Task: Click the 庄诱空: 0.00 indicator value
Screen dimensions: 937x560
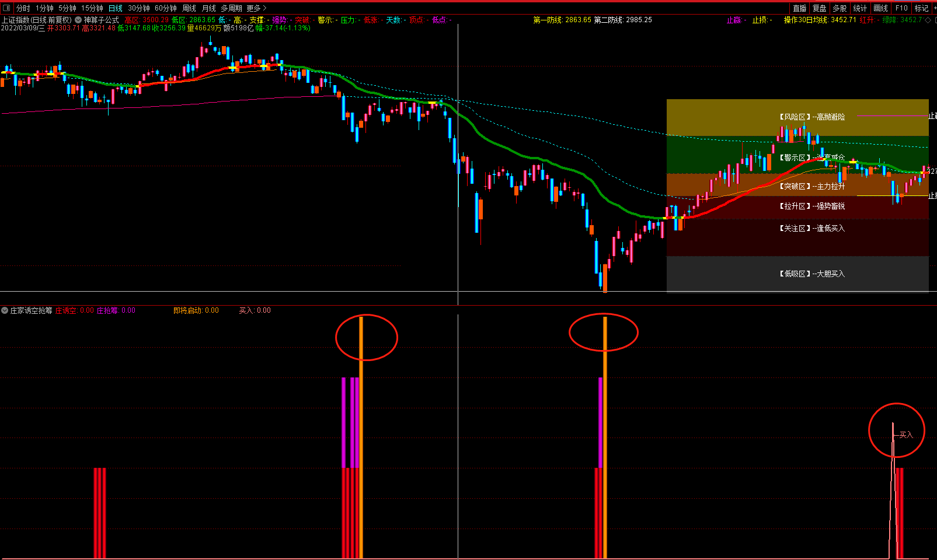Action: coord(75,310)
